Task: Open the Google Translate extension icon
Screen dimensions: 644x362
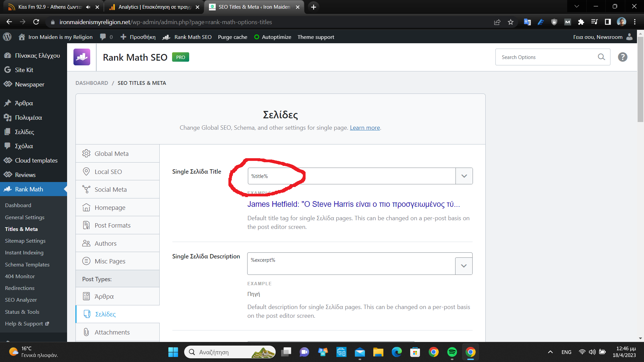Action: 527,22
